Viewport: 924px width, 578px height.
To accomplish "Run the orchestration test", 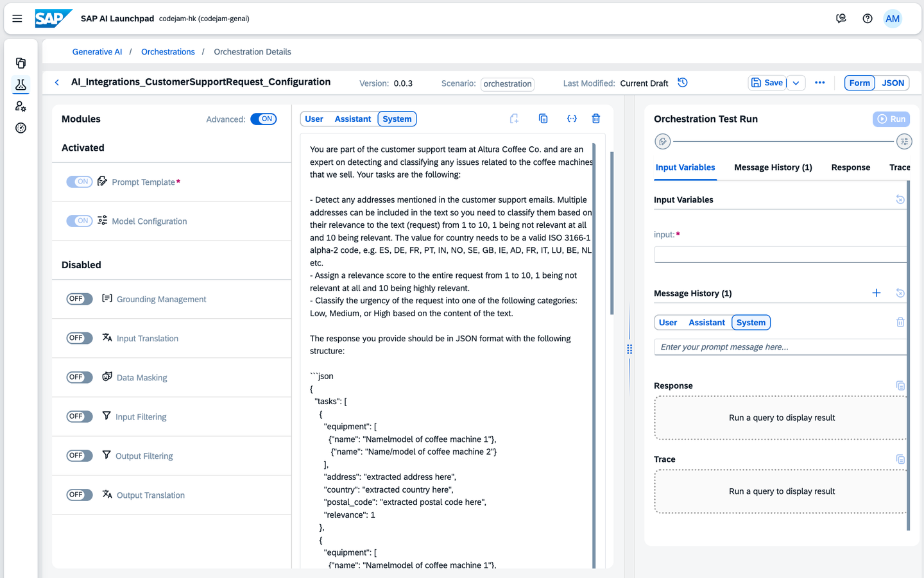I will click(891, 119).
